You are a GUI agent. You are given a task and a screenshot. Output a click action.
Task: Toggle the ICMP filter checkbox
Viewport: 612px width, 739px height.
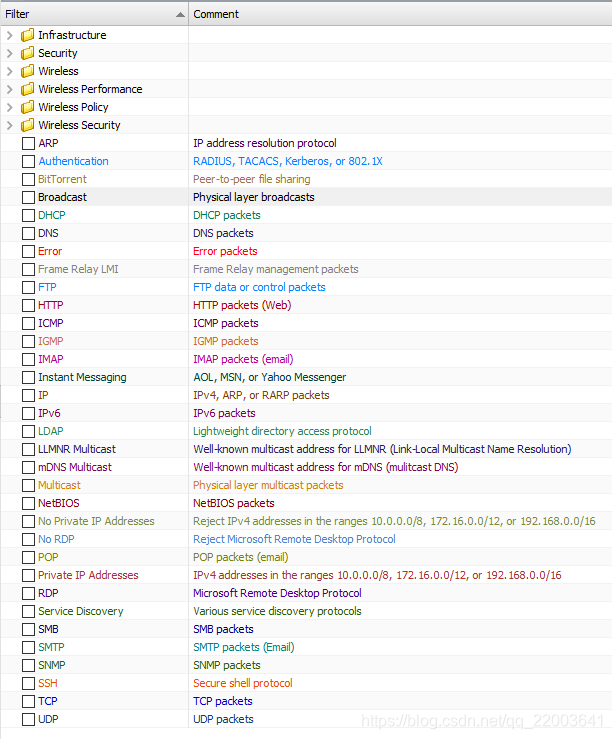pyautogui.click(x=28, y=323)
